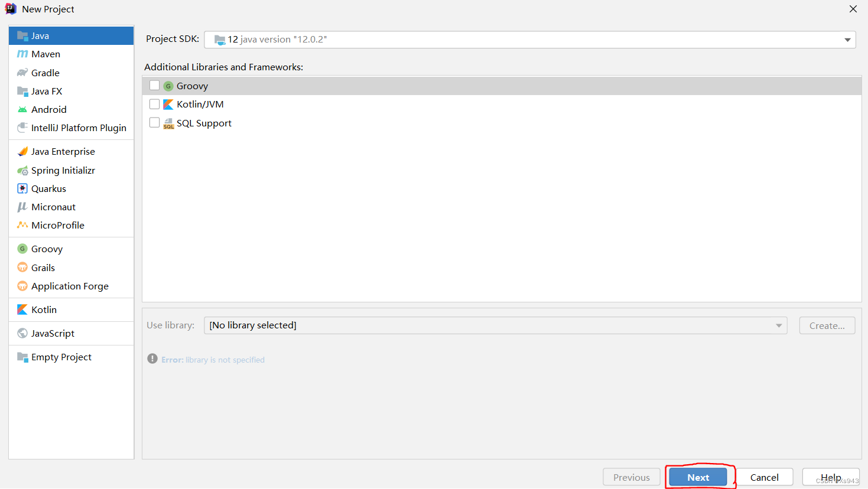
Task: Click the Maven 'm' icon
Action: coord(22,54)
